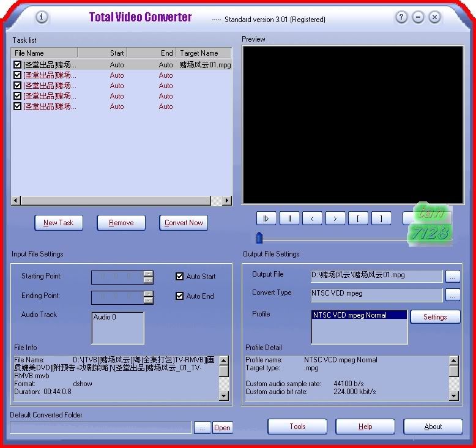
Task: Click the Target Name column header
Action: point(204,53)
